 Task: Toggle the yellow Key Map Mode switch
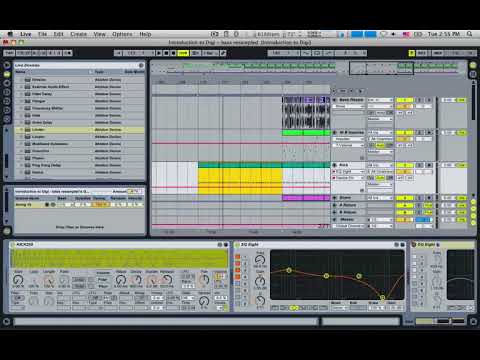point(412,53)
